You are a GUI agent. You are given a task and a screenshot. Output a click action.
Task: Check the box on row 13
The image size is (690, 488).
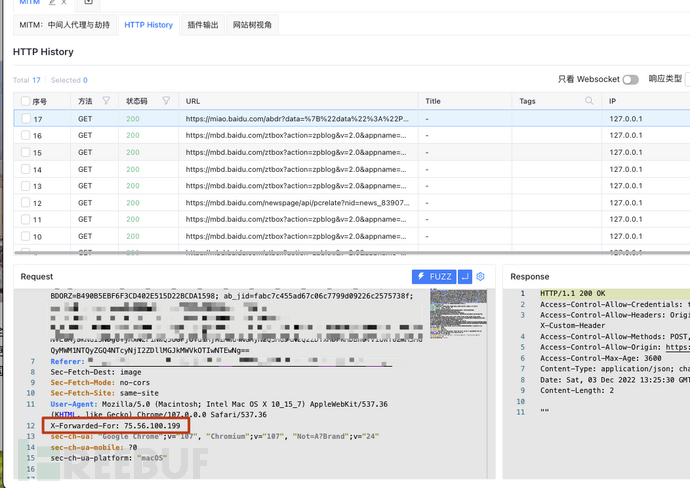(x=26, y=186)
